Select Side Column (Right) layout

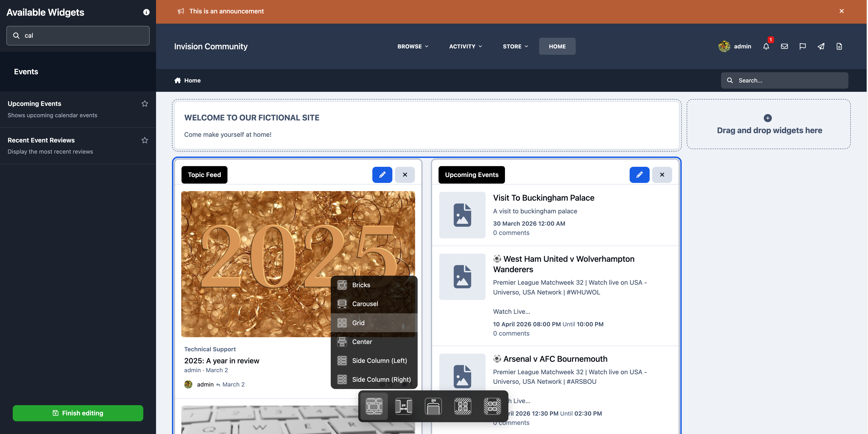[x=374, y=379]
